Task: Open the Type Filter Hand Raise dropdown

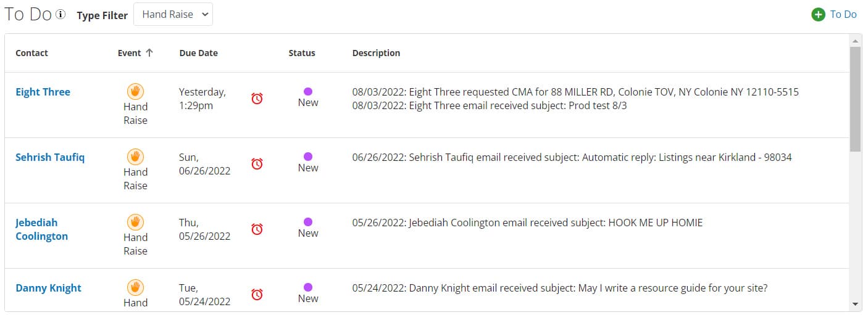Action: [x=173, y=14]
